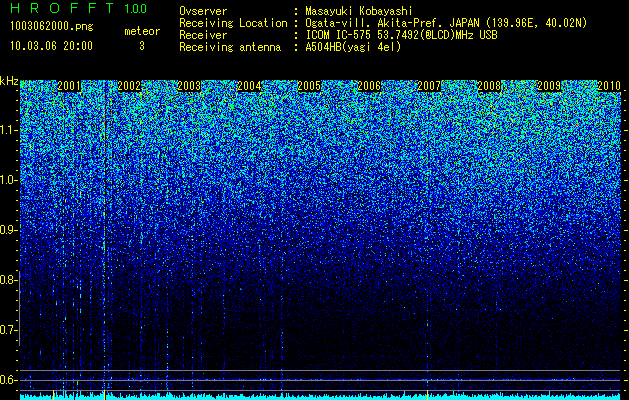Click the 1.0 kHz axis label
Image resolution: width=629 pixels, height=400 pixels.
[7, 181]
